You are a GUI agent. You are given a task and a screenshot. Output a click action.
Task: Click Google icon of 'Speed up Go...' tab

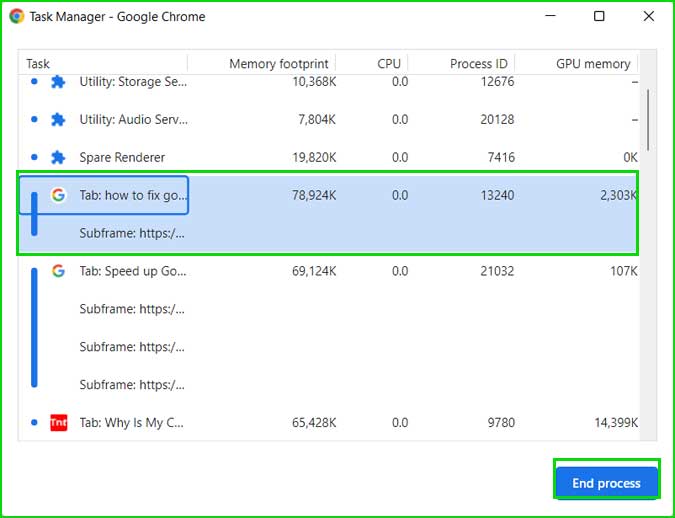(58, 271)
